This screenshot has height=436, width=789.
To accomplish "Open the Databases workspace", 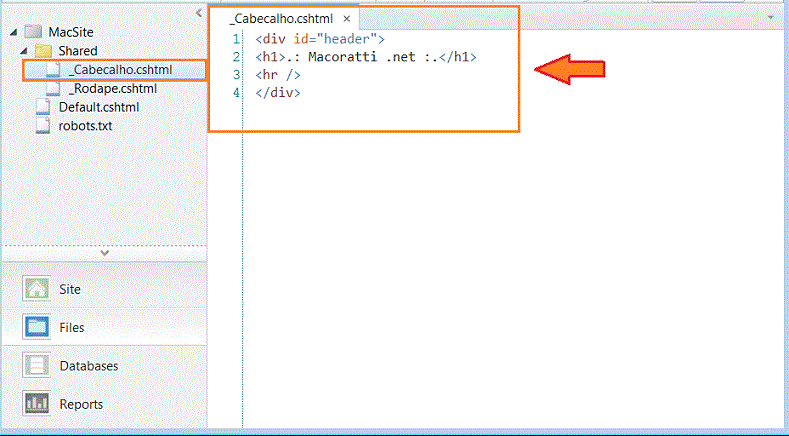I will pyautogui.click(x=105, y=366).
